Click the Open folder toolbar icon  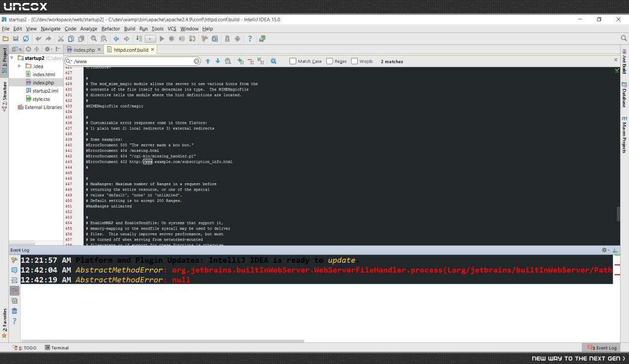[5, 38]
